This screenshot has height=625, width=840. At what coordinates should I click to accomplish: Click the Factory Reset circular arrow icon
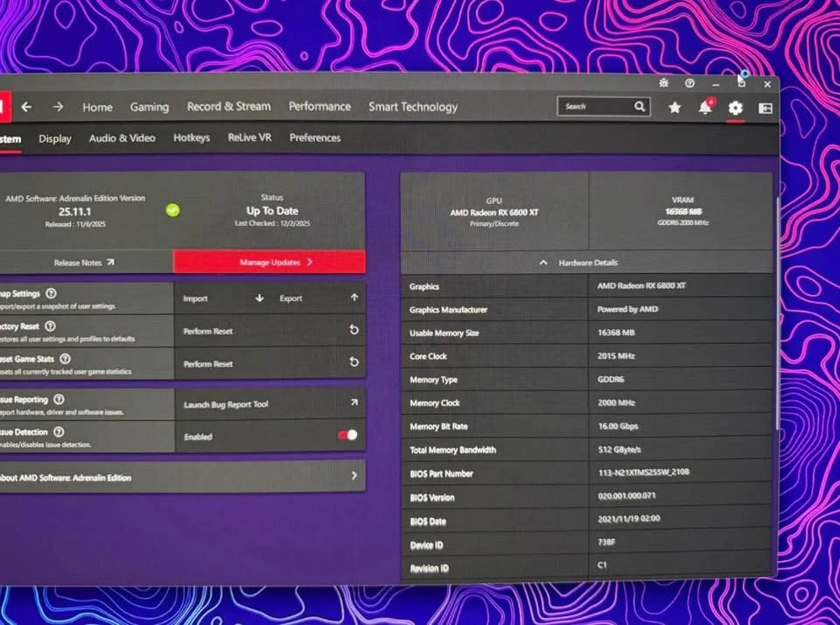pos(354,330)
